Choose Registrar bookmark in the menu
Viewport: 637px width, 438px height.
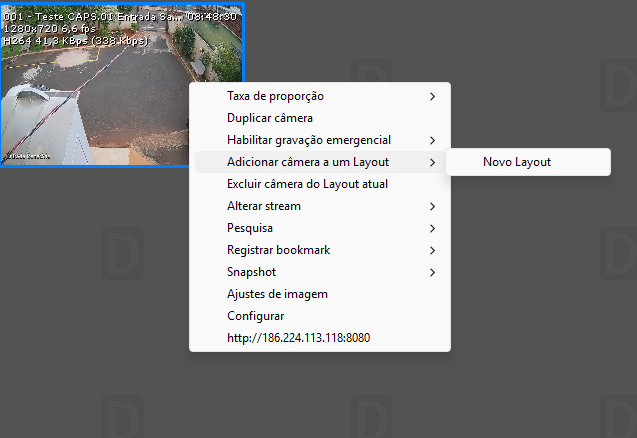278,250
